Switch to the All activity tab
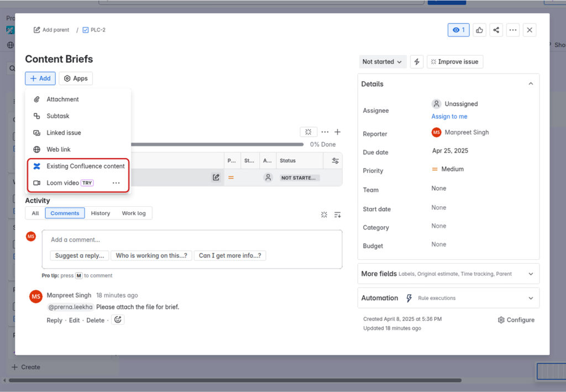The image size is (566, 392). [x=35, y=213]
